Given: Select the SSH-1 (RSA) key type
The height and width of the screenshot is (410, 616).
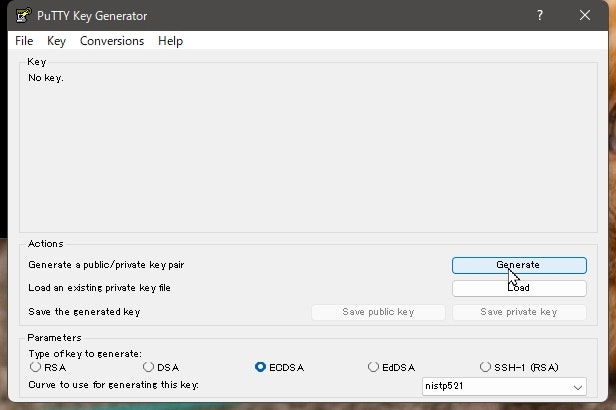Looking at the screenshot, I should click(x=519, y=368).
